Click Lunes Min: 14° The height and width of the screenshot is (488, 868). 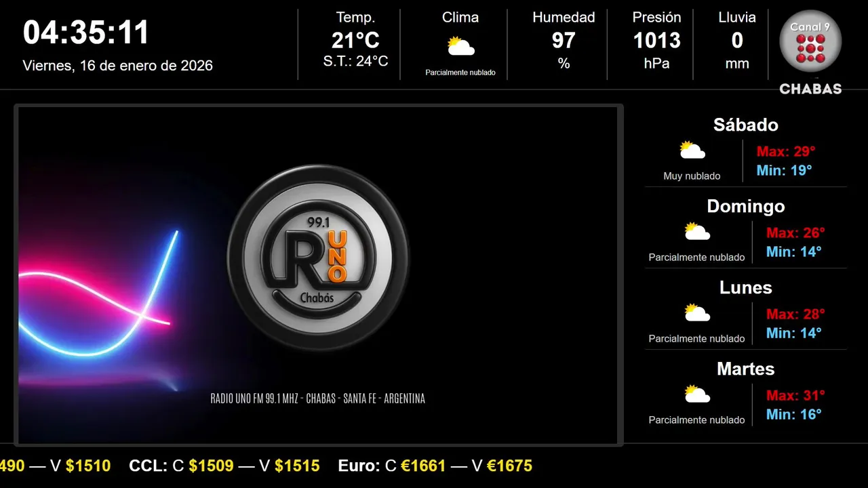pos(793,333)
